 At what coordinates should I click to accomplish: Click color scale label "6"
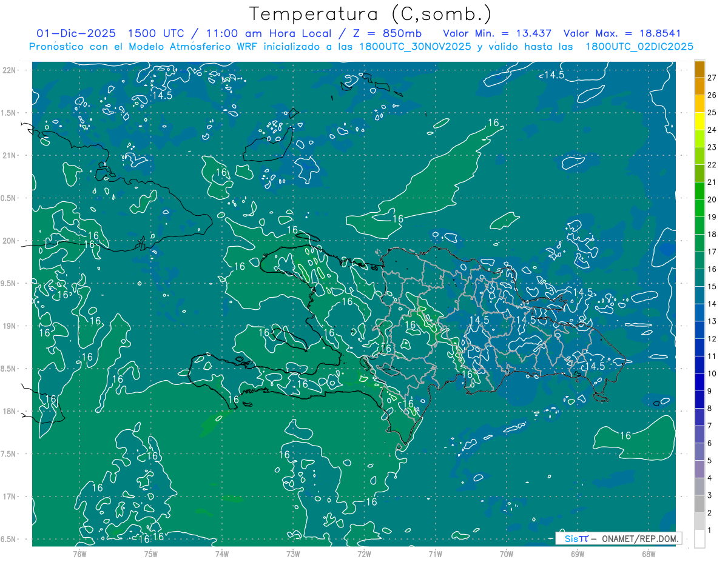[x=710, y=443]
